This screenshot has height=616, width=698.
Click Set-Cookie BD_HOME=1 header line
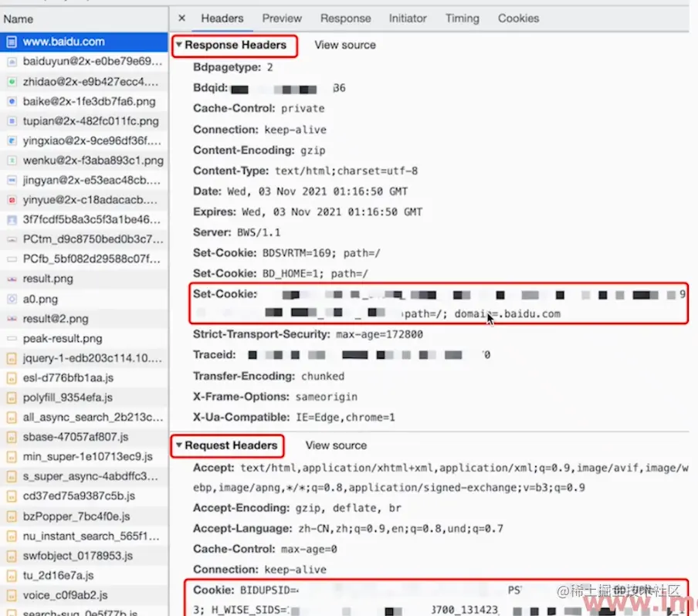(x=280, y=273)
